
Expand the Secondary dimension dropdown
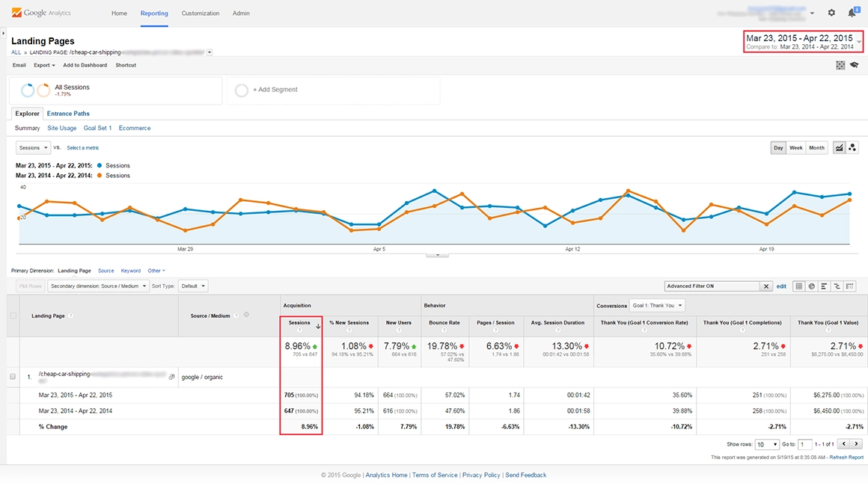(x=98, y=286)
